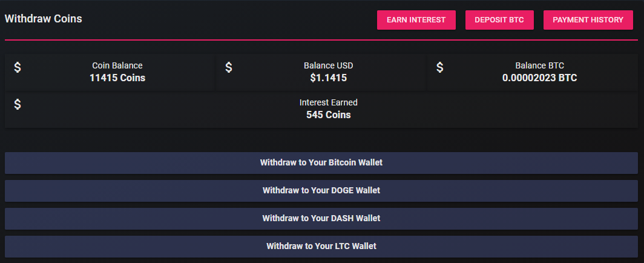Viewport: 644px width, 263px height.
Task: Click dollar icon beside Coin Balance
Action: click(x=18, y=67)
